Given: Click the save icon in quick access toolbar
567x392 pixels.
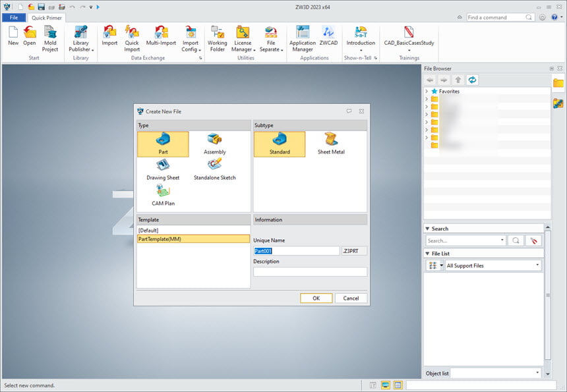Looking at the screenshot, I should 42,7.
